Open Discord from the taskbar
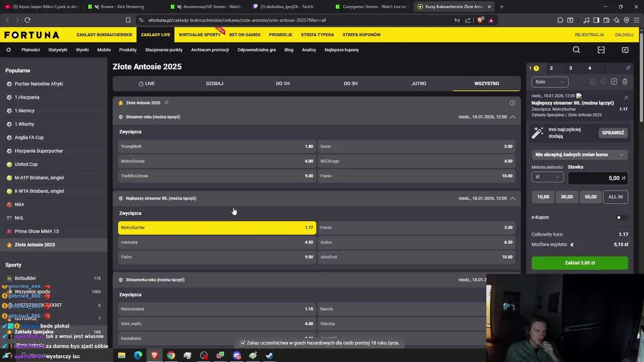The width and height of the screenshot is (644, 362). pyautogui.click(x=237, y=355)
